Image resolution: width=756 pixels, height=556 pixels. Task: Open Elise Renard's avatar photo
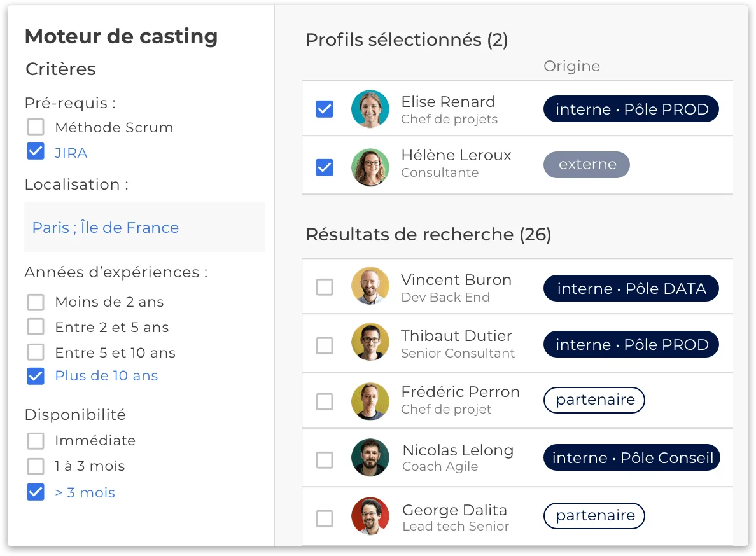pos(370,109)
